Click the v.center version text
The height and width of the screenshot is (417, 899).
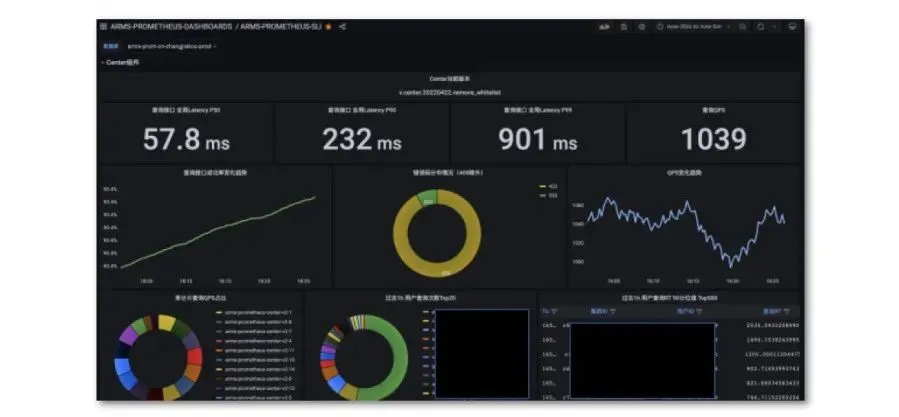click(450, 92)
